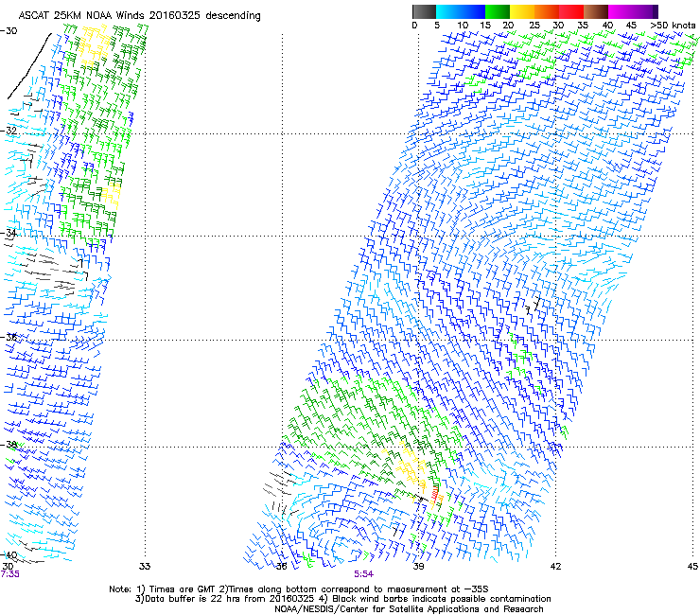Click the yellow 20-25 knots legend segment
Screen dimensions: 700x615
(522, 11)
